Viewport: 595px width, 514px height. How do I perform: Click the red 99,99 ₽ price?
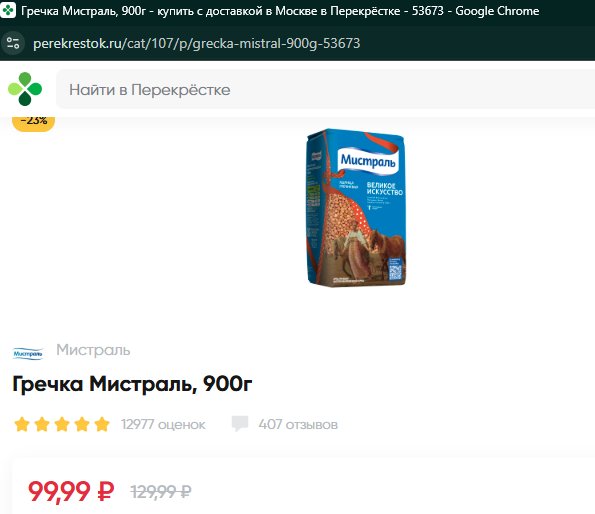click(71, 492)
